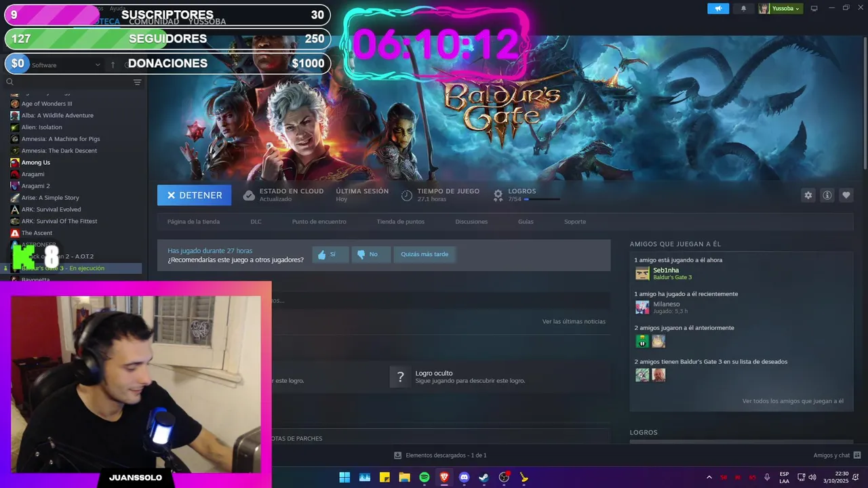Open the DLC tab
The height and width of the screenshot is (488, 868).
(x=256, y=222)
